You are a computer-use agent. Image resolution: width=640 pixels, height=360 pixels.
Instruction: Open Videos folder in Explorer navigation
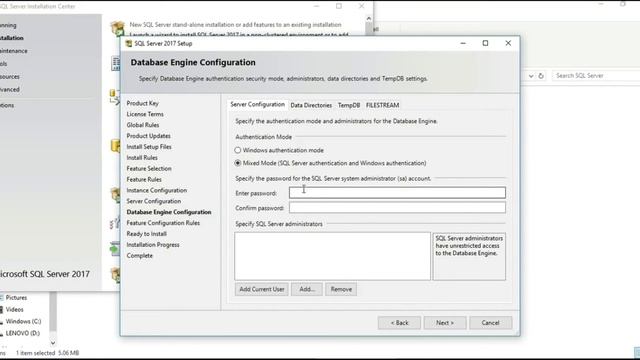coord(15,309)
